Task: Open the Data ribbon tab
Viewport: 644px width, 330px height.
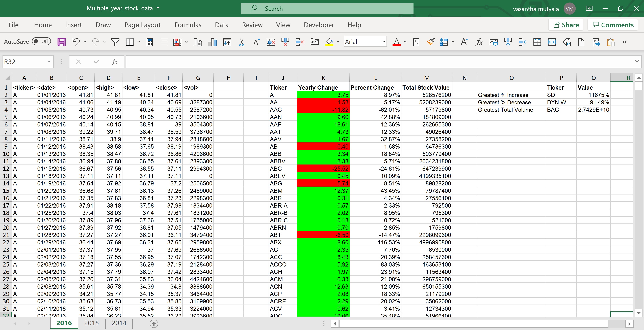Action: [221, 25]
